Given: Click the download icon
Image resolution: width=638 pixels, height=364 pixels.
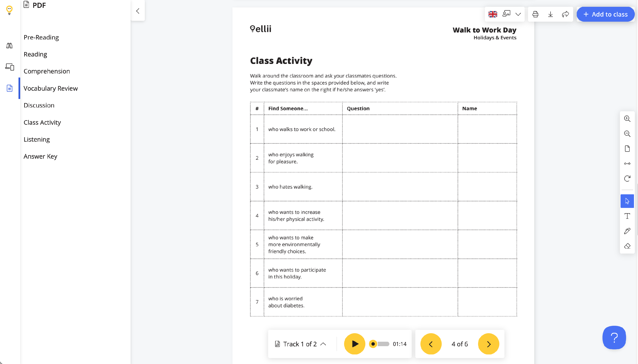Looking at the screenshot, I should (550, 14).
